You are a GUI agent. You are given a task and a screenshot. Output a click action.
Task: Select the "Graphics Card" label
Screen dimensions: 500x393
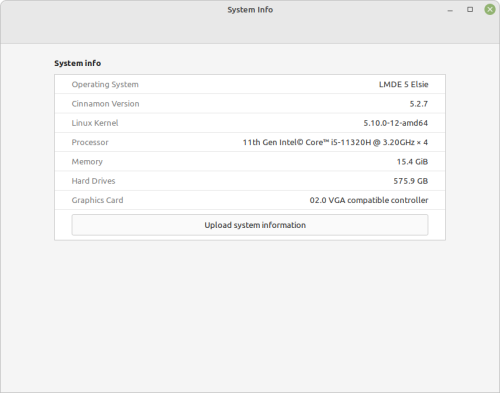[97, 200]
